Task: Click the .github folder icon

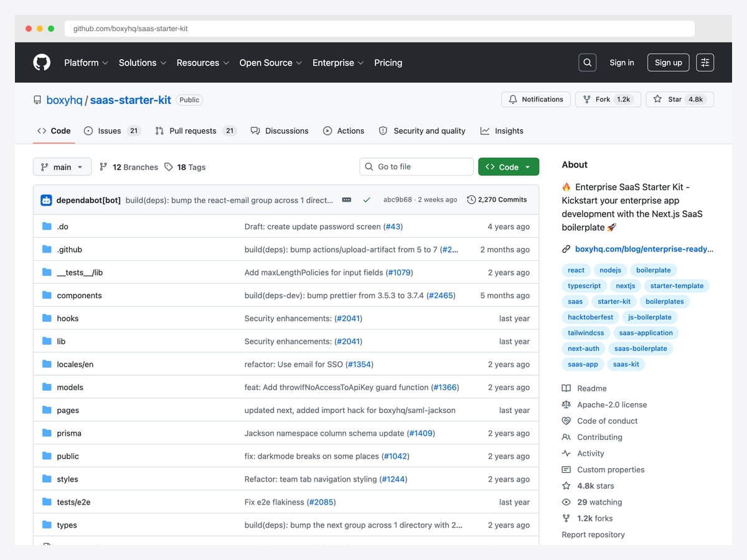Action: (x=47, y=250)
